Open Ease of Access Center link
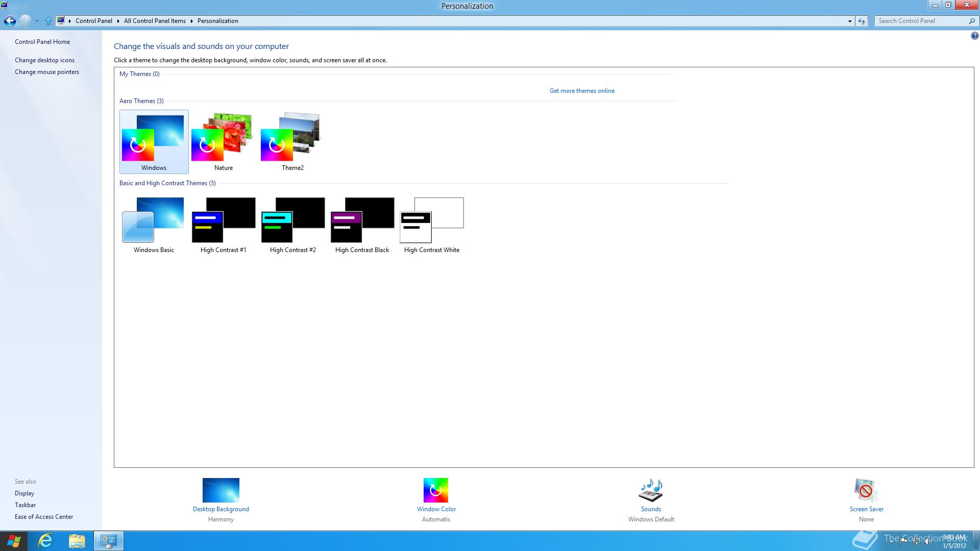 tap(44, 517)
